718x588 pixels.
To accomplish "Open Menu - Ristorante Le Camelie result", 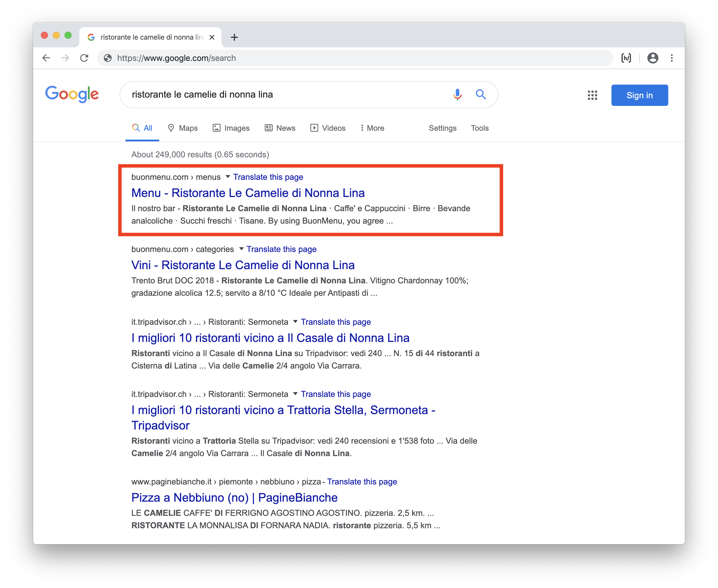I will 248,193.
